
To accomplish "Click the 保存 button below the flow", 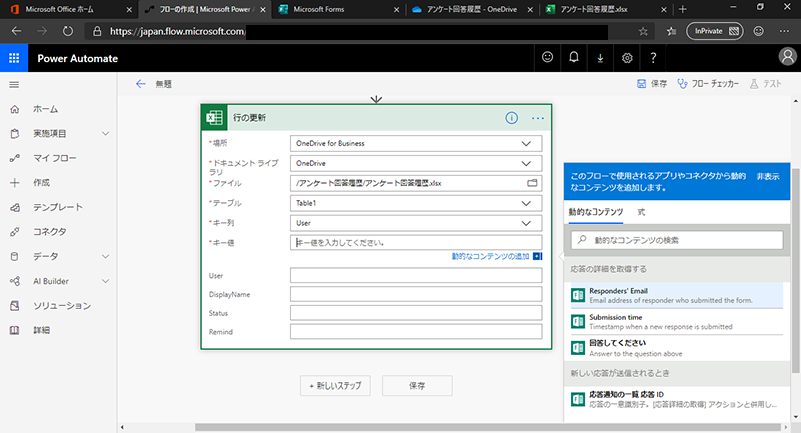I will coord(417,386).
